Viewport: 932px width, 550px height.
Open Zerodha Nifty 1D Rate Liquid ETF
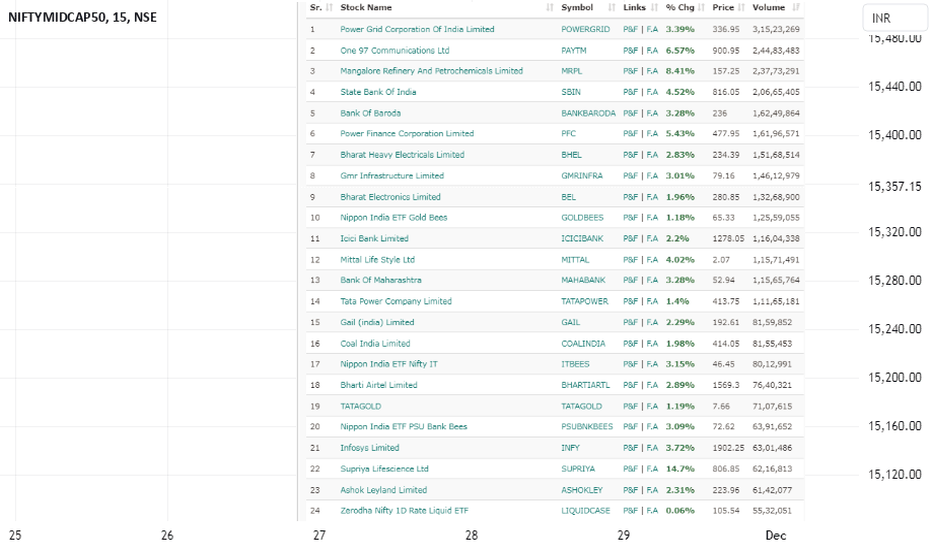[x=404, y=510]
